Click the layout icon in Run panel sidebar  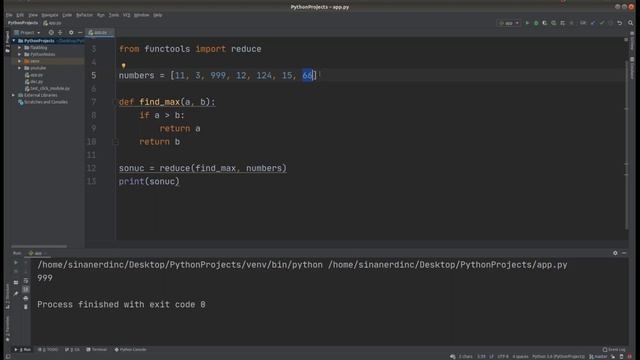click(x=16, y=282)
